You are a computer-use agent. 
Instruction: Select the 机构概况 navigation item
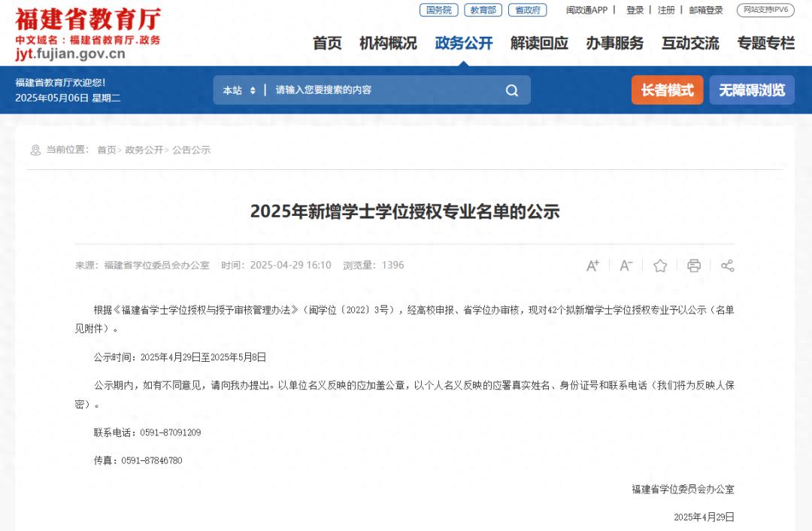point(388,44)
